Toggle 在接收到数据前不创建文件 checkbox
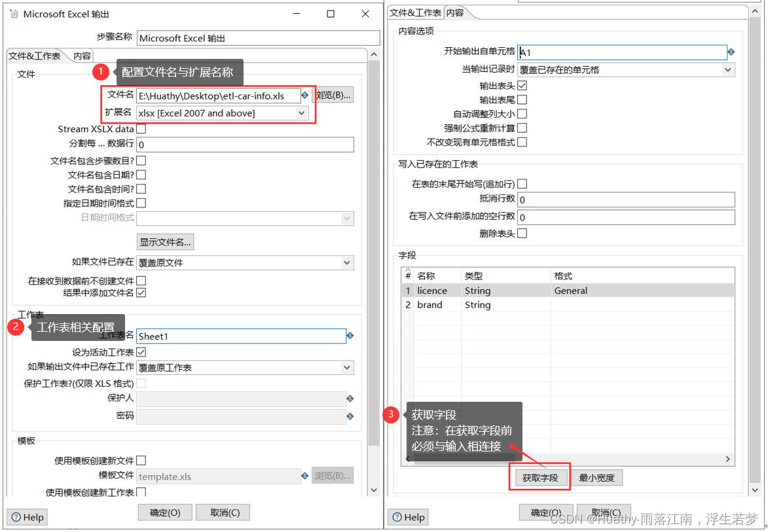This screenshot has height=532, width=768. click(141, 281)
